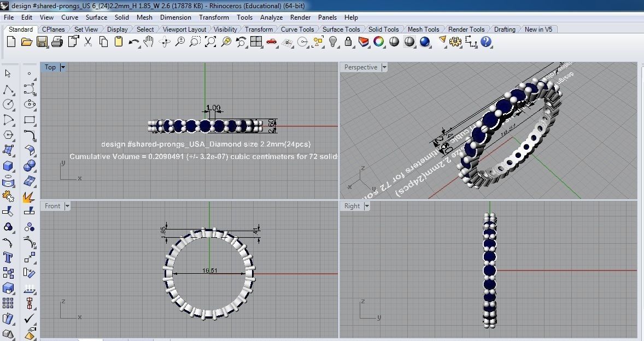Viewport: 644px width, 341px height.
Task: Open the Top viewport dropdown arrow
Action: (63, 67)
